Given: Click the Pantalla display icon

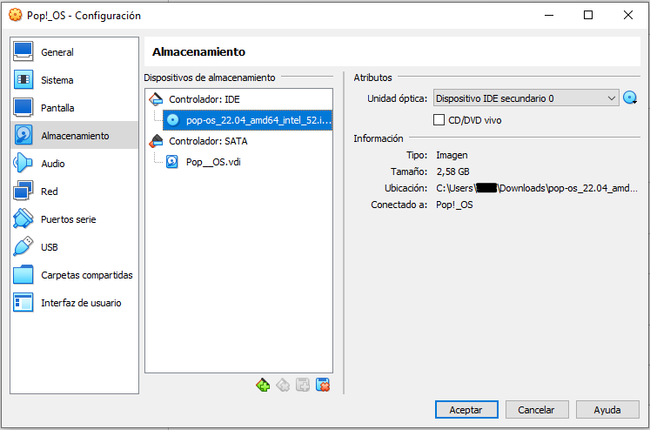Looking at the screenshot, I should tap(23, 107).
